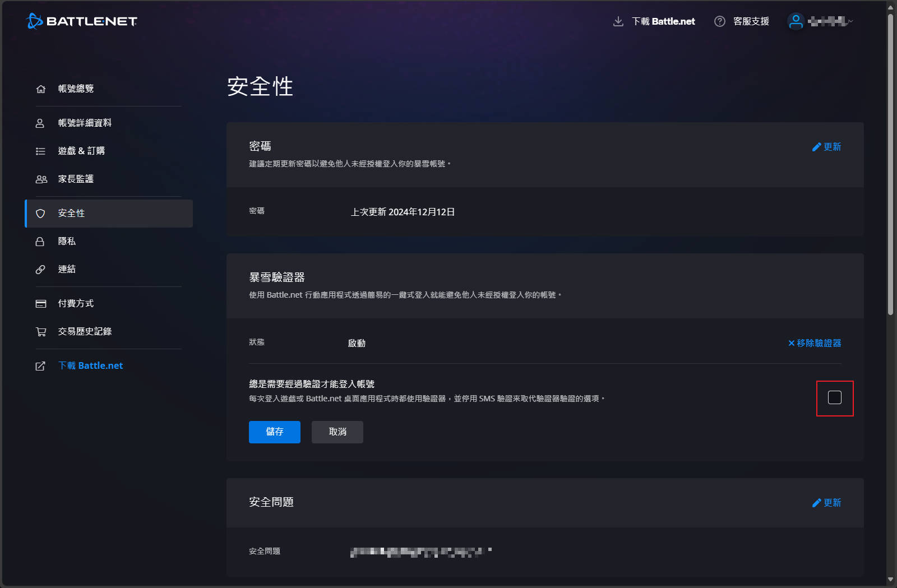Click the blue 儲存 button
Image resolution: width=897 pixels, height=588 pixels.
coord(275,432)
